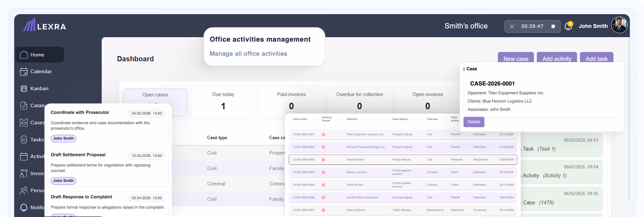This screenshot has width=644, height=217.
Task: Sort by the Case number column header
Action: 300,119
